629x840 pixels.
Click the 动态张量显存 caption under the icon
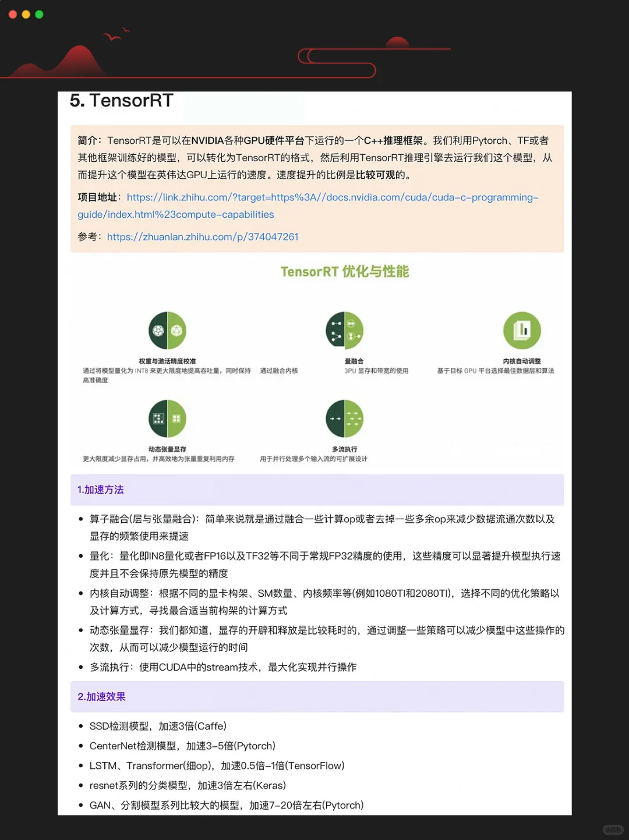click(x=167, y=449)
